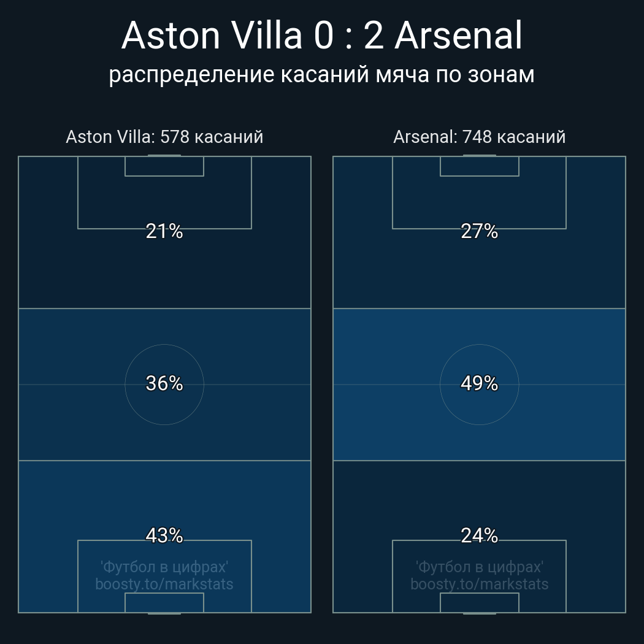
Task: Open the boosty.to/markstats link on Aston Villa's pitch
Action: (164, 584)
